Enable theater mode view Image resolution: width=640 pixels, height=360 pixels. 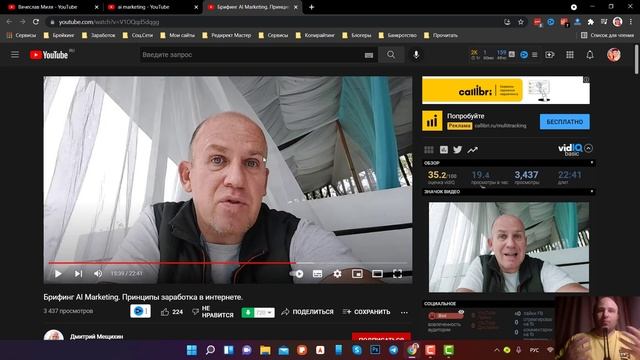click(x=377, y=273)
